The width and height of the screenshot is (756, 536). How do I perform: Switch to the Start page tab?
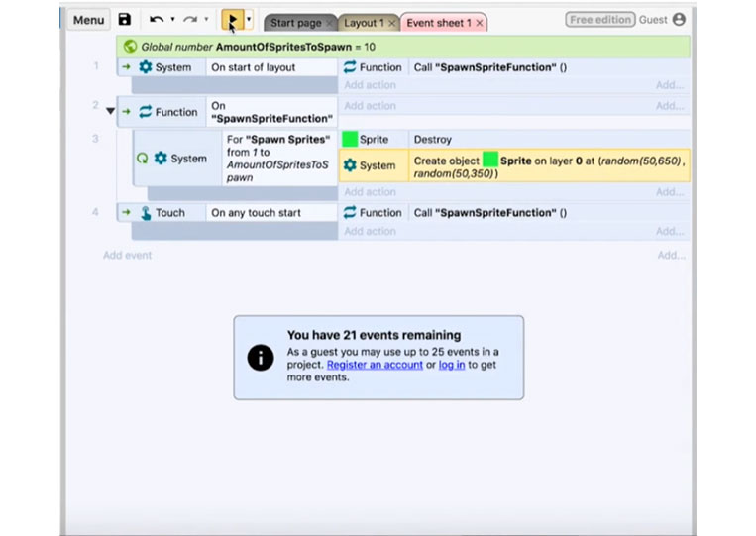point(295,23)
